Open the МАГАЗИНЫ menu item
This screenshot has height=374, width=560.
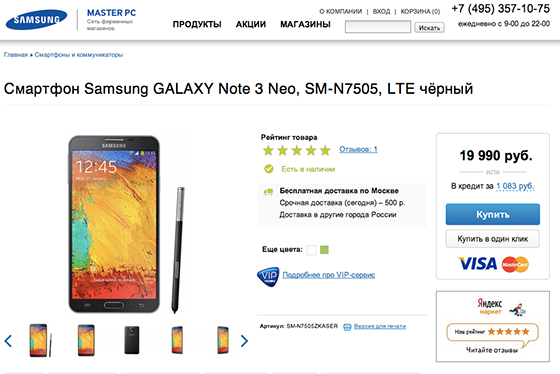click(305, 24)
